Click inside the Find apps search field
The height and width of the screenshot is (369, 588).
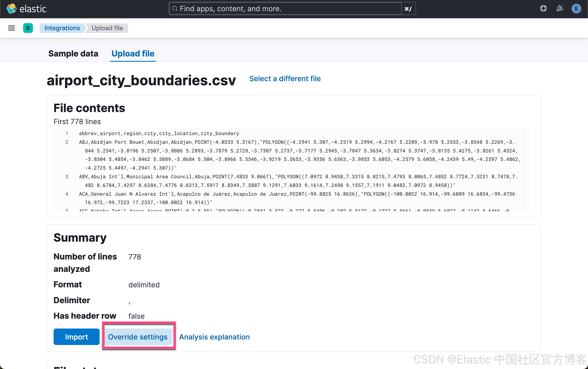(x=269, y=8)
